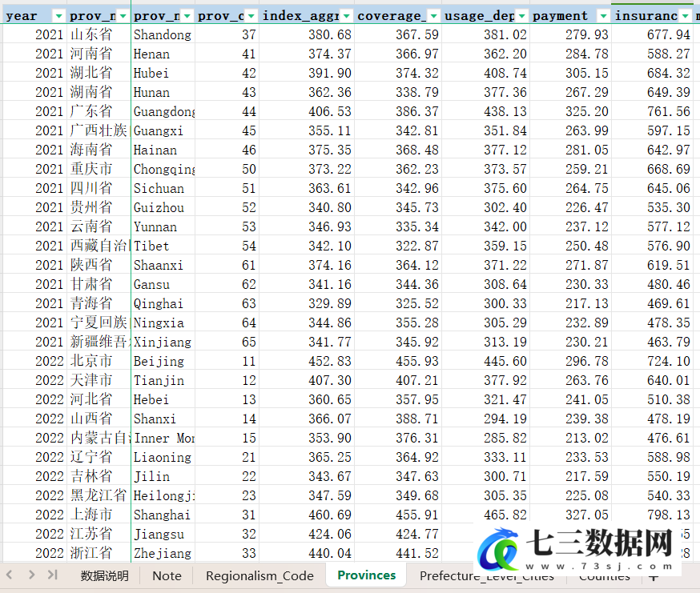Select the cell containing Yunnan
700x593 pixels.
163,226
